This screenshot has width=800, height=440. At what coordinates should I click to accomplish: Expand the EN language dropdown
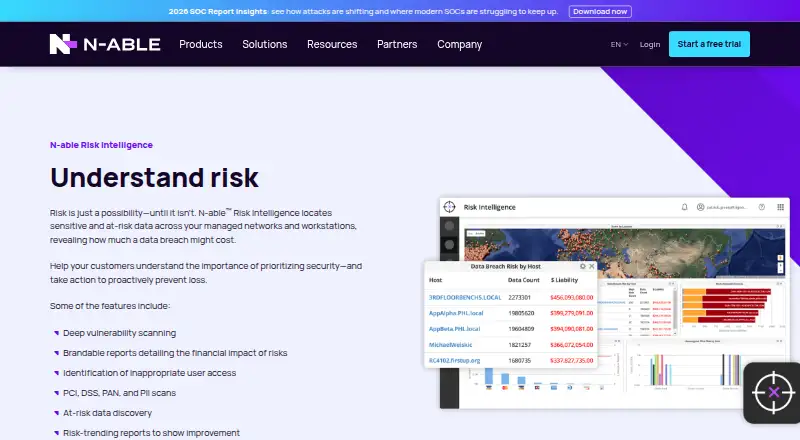[x=619, y=44]
